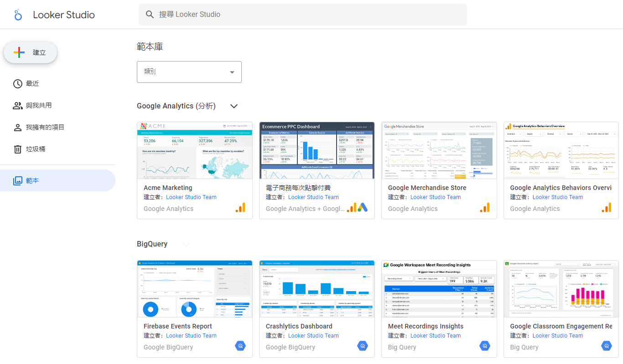Open the Google Merchandise Store thumbnail
623x364 pixels.
[439, 150]
